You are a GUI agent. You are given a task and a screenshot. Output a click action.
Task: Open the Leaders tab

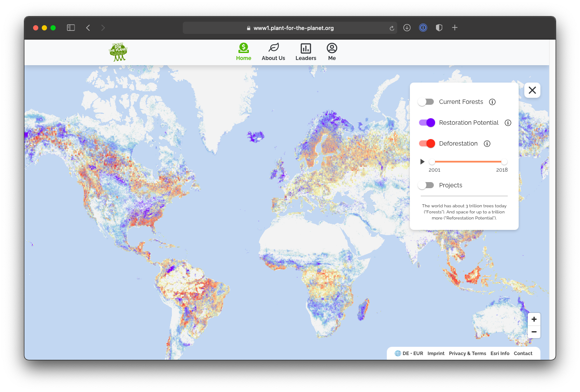306,52
